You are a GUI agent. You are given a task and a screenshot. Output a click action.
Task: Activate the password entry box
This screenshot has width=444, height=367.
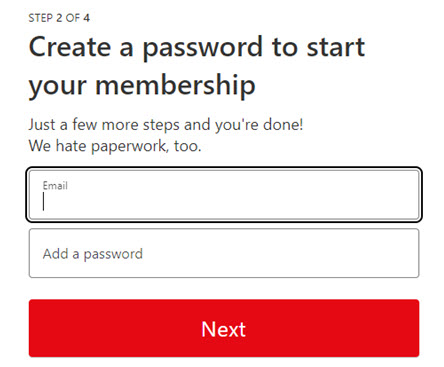[224, 253]
